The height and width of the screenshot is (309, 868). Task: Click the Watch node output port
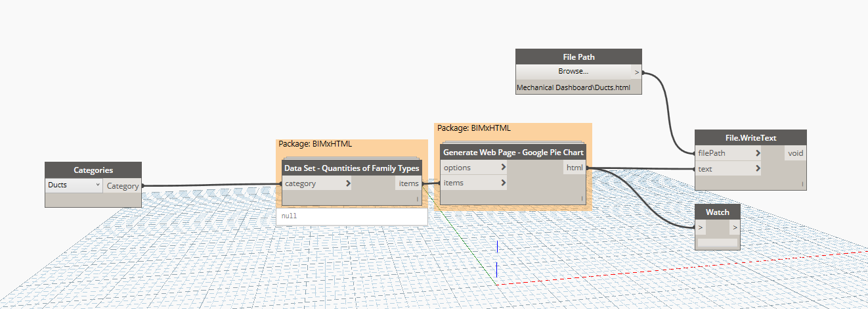coord(735,227)
